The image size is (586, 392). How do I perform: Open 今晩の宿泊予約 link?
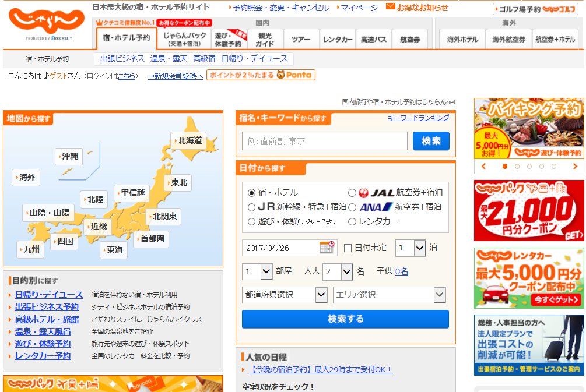click(x=320, y=370)
